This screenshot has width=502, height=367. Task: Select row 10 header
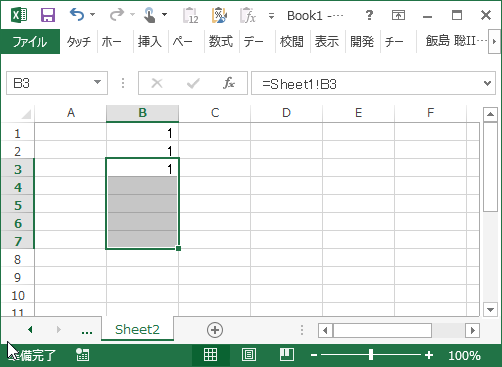click(18, 295)
